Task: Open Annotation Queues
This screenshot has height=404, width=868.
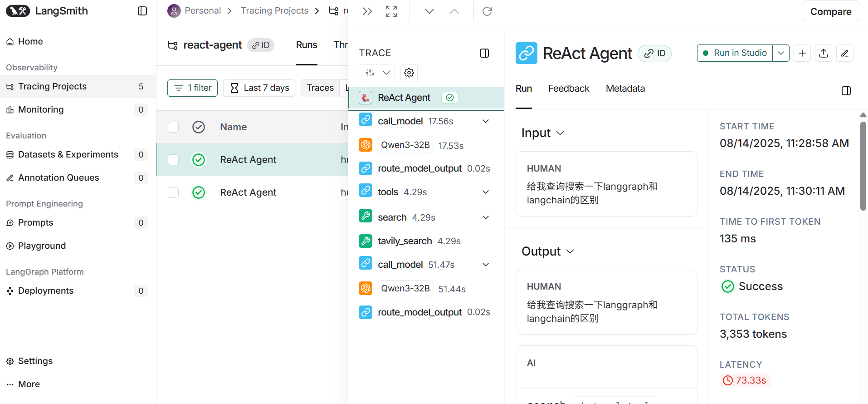Action: click(x=78, y=177)
